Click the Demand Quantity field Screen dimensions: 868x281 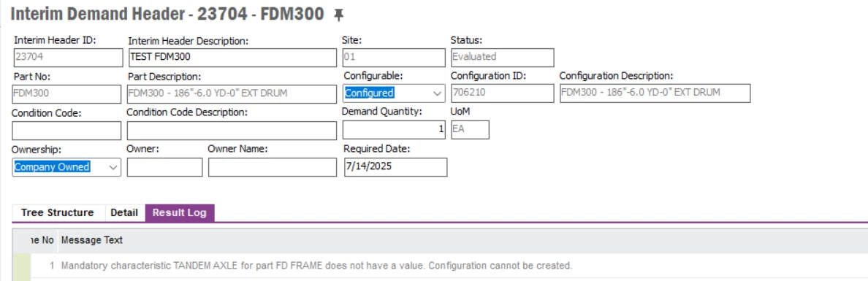394,129
